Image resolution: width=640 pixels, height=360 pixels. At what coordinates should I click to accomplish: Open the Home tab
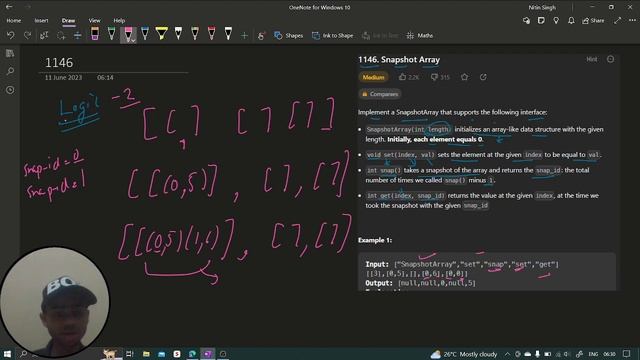pos(13,20)
